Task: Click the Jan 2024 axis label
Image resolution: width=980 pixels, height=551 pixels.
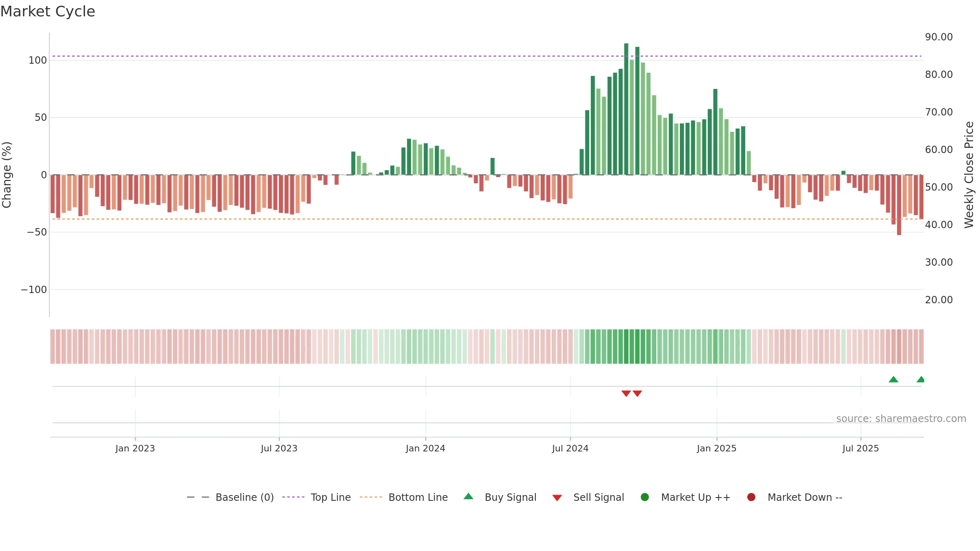Action: [x=425, y=448]
